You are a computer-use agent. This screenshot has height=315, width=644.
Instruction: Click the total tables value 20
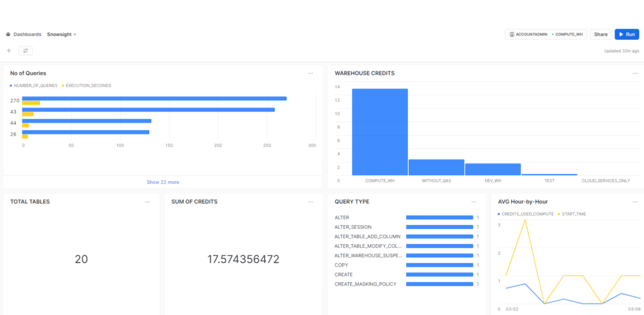pos(81,259)
